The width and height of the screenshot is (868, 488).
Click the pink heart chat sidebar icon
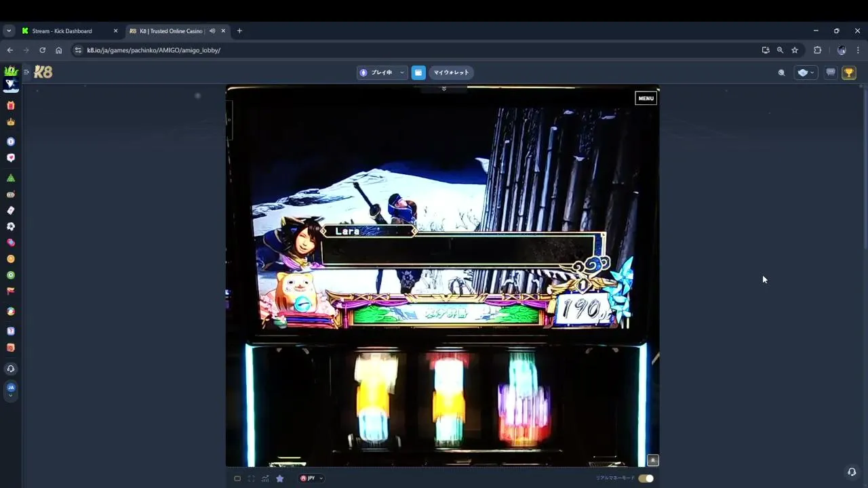click(11, 158)
